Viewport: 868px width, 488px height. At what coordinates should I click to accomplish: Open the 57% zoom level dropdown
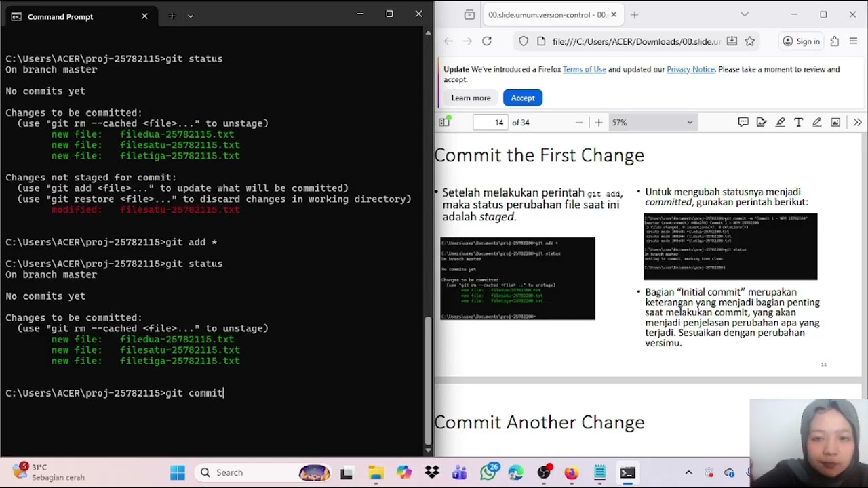pyautogui.click(x=652, y=122)
